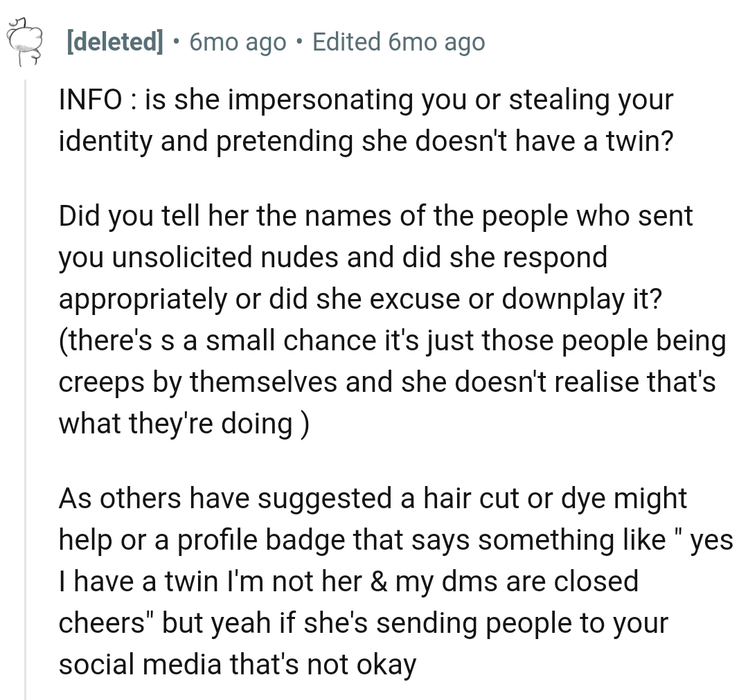Click the line starting "Did you tell her"

click(x=375, y=216)
